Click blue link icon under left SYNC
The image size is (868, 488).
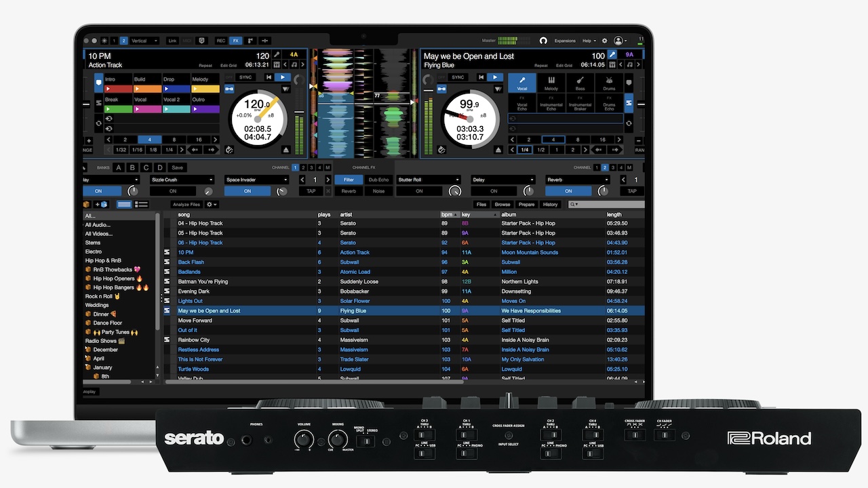point(229,89)
